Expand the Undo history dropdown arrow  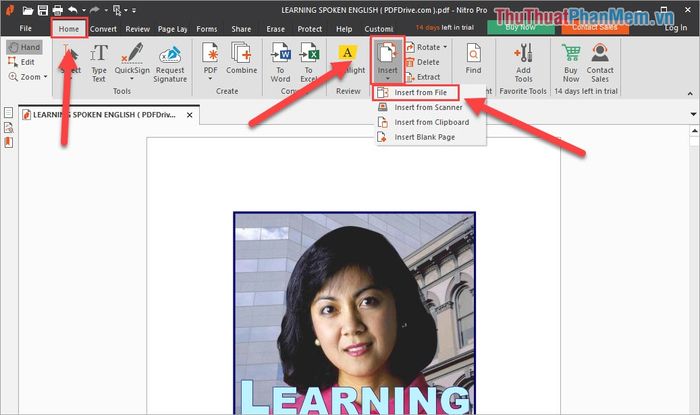click(x=84, y=10)
